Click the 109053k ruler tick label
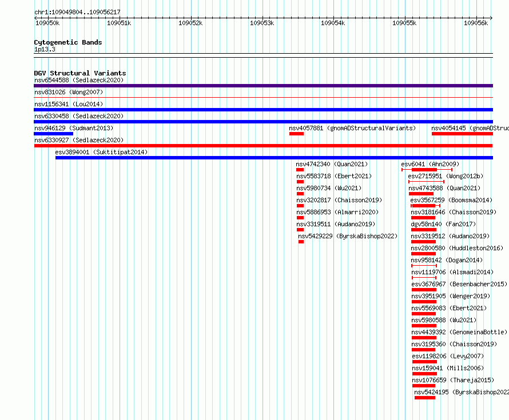This screenshot has width=509, height=420. coord(262,23)
